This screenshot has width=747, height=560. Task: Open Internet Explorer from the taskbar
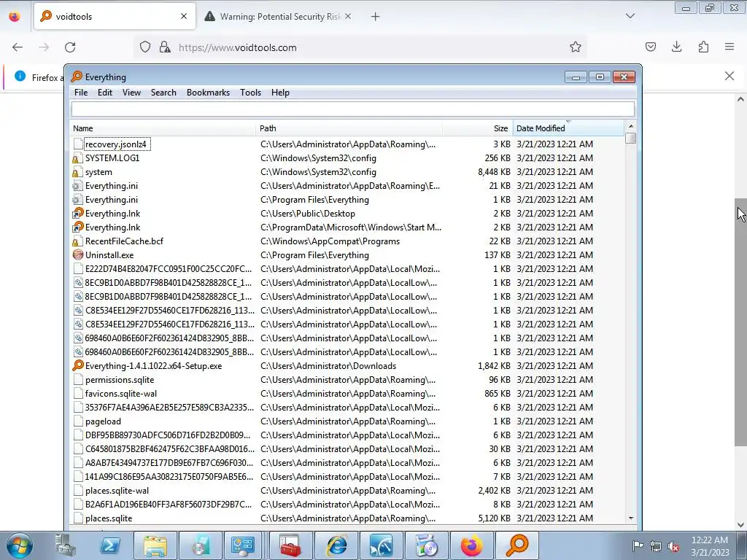(x=336, y=545)
